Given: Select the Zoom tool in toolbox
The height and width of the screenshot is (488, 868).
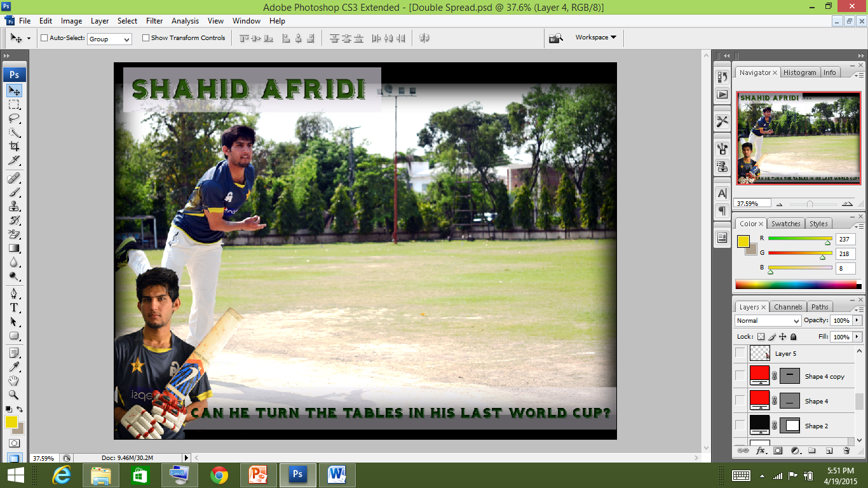Looking at the screenshot, I should (14, 395).
